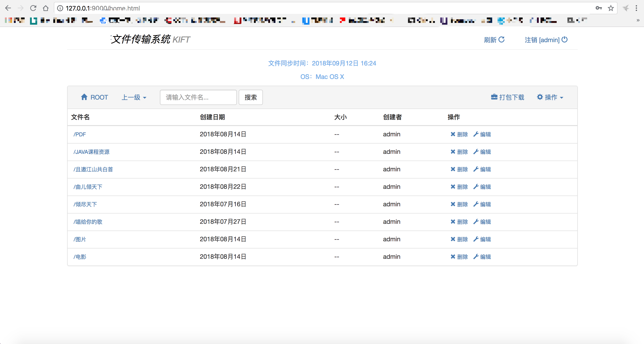Click the gear icon on the 操作 control
644x344 pixels.
540,97
